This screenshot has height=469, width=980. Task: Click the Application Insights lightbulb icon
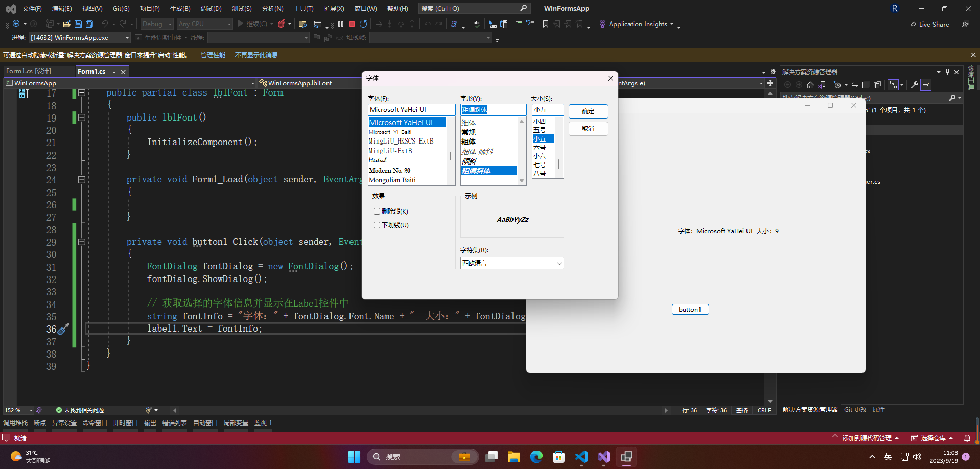602,24
